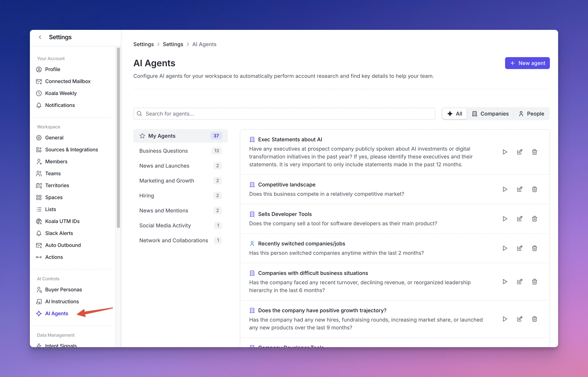Focus the Search for agents field
This screenshot has width=588, height=377.
point(284,114)
